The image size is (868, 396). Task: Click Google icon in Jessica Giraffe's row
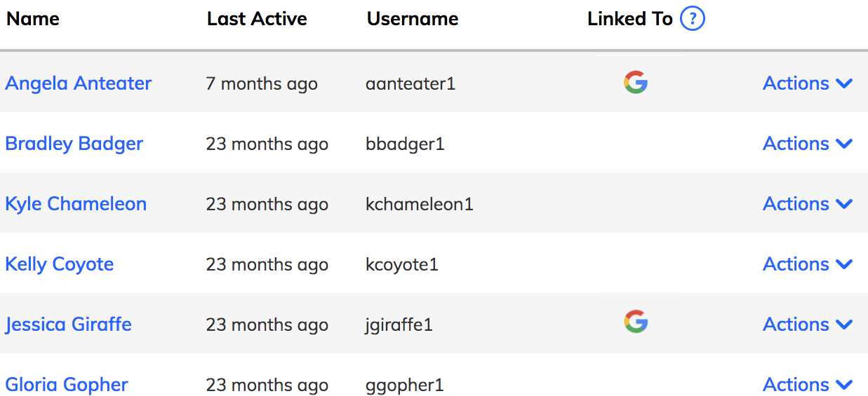point(636,322)
